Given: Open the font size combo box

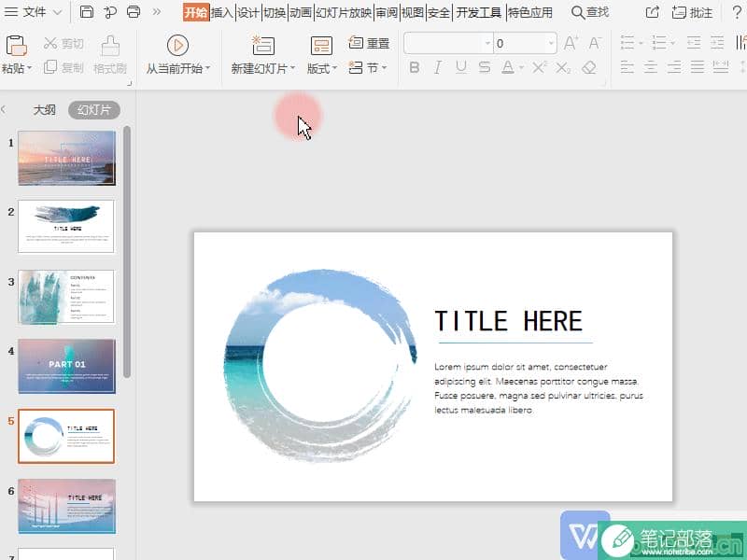Looking at the screenshot, I should pos(525,43).
